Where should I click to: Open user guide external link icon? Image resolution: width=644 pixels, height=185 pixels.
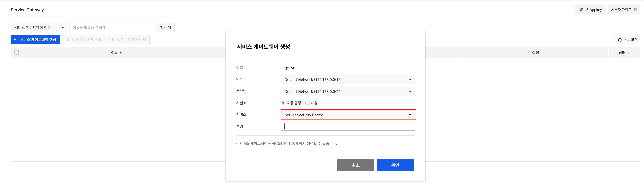click(635, 10)
